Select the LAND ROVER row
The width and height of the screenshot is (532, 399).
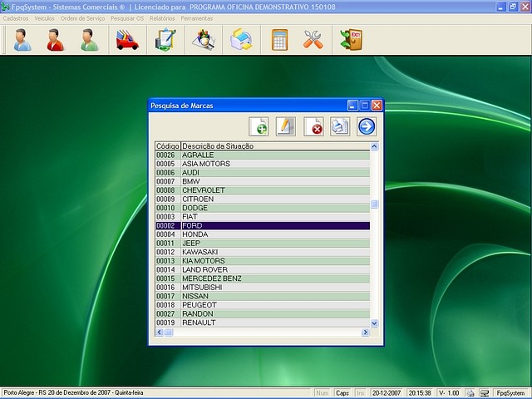263,269
